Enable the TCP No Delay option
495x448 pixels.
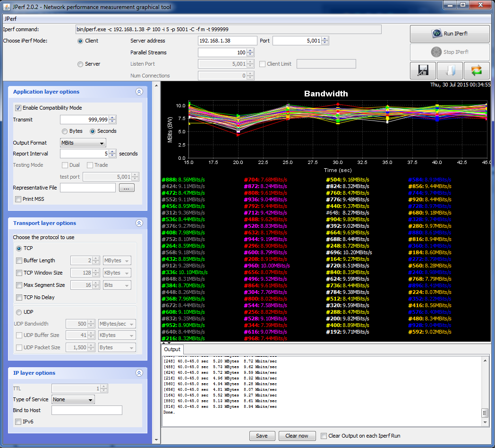pos(19,297)
